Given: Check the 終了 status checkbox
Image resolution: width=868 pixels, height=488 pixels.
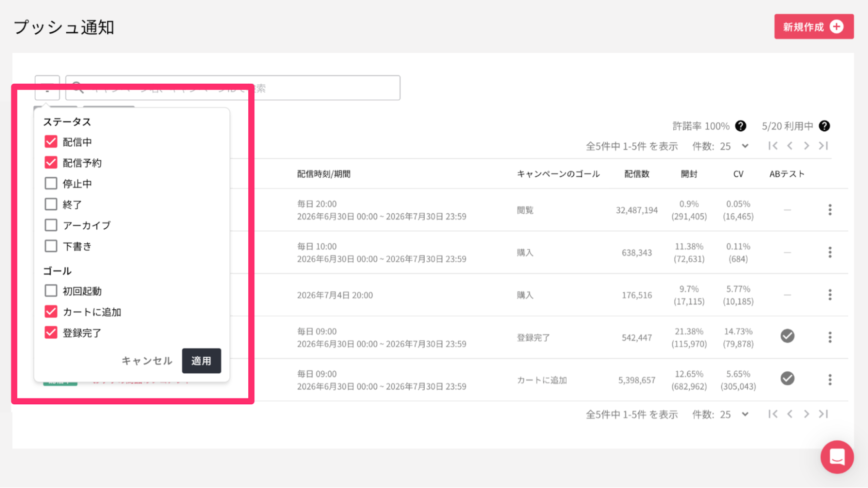Looking at the screenshot, I should [x=51, y=204].
